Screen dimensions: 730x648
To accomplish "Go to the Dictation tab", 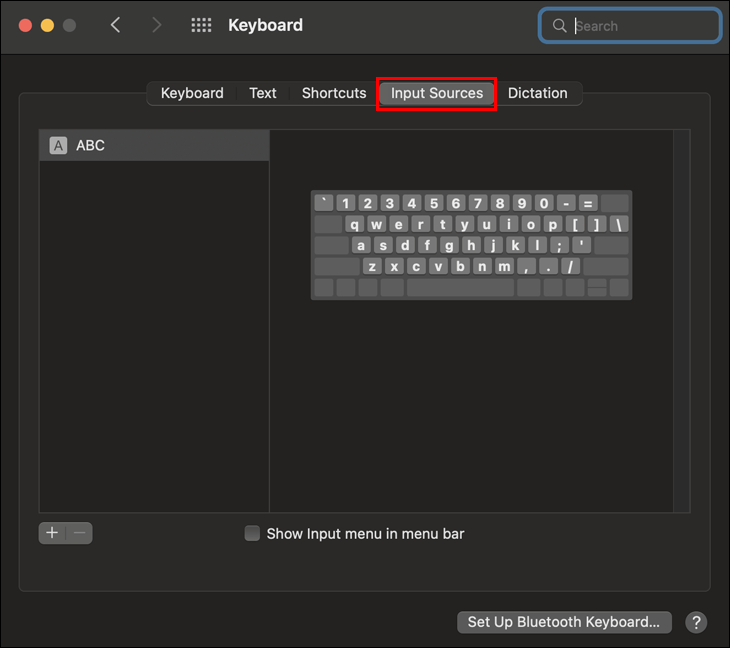I will (537, 93).
